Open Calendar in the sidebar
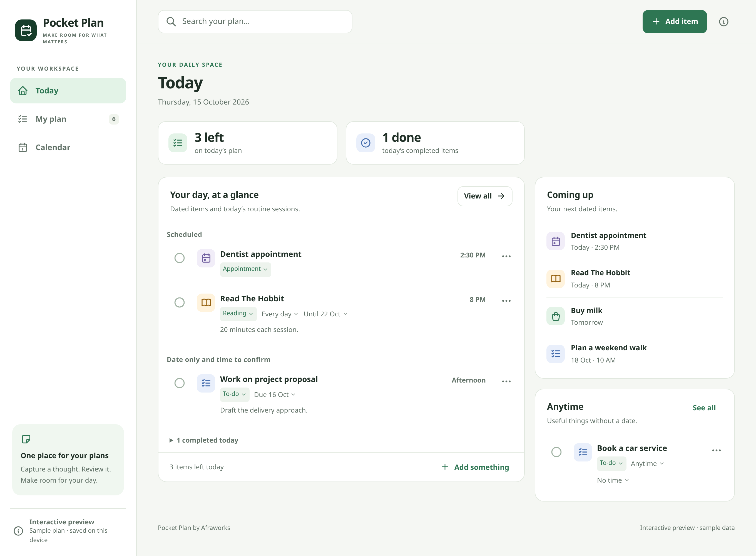The width and height of the screenshot is (756, 556). pos(68,147)
